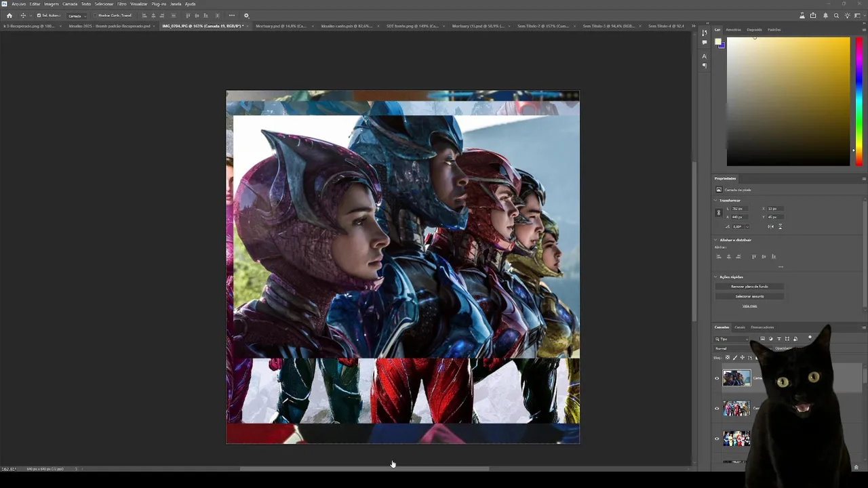Open the rotation angle dropdown
Image resolution: width=868 pixels, height=488 pixels.
tap(748, 226)
